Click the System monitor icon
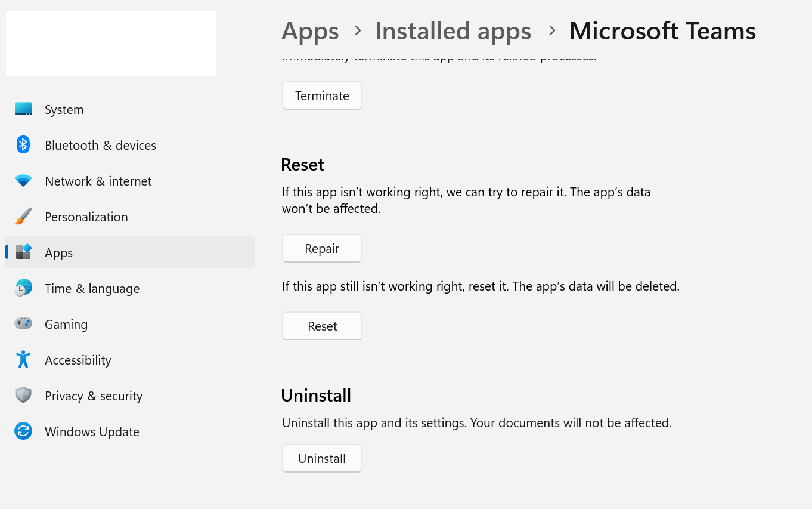This screenshot has height=509, width=812. [x=23, y=109]
